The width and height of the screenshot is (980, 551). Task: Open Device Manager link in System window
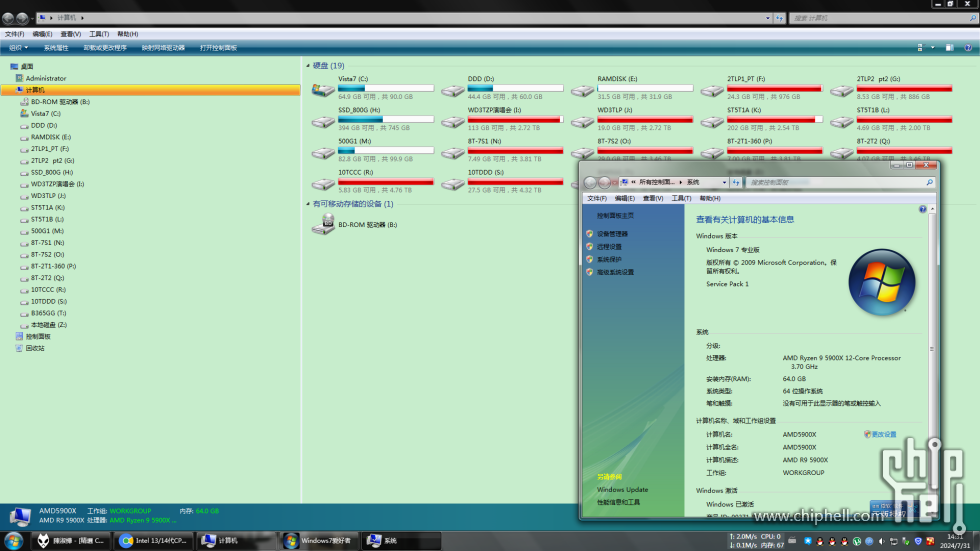(x=612, y=234)
